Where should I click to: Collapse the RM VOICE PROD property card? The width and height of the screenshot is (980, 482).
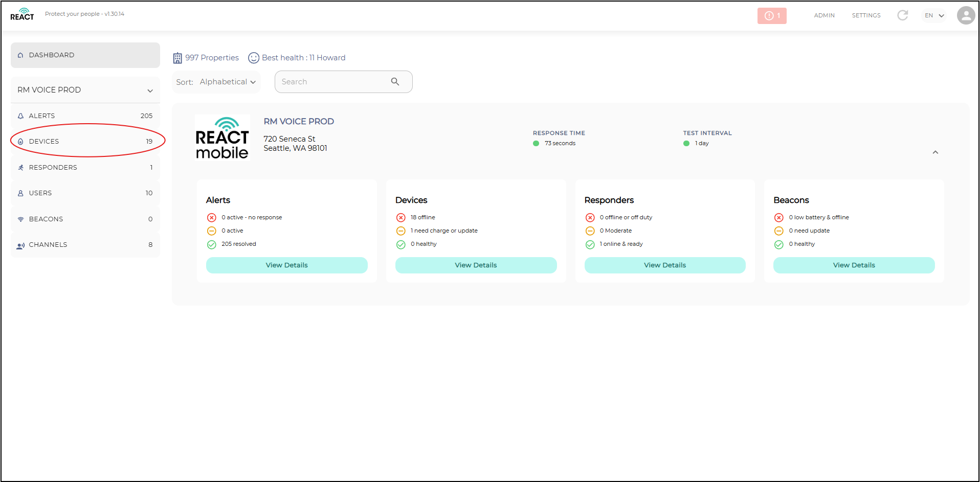935,152
